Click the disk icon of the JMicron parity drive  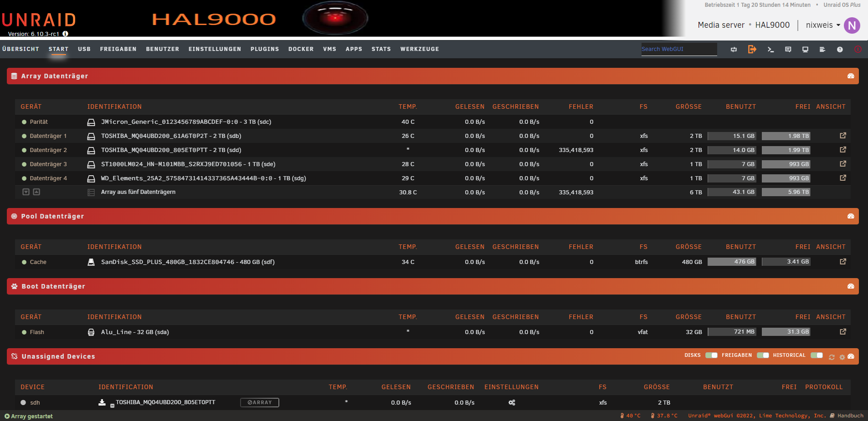(x=91, y=122)
